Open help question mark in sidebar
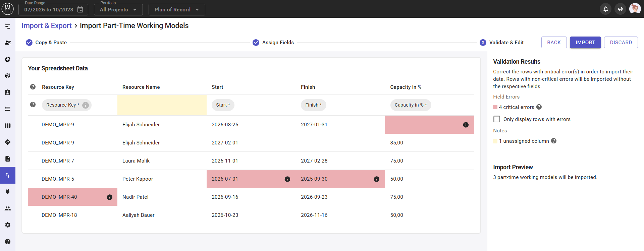Screen dimensions: 644x251 8,242
